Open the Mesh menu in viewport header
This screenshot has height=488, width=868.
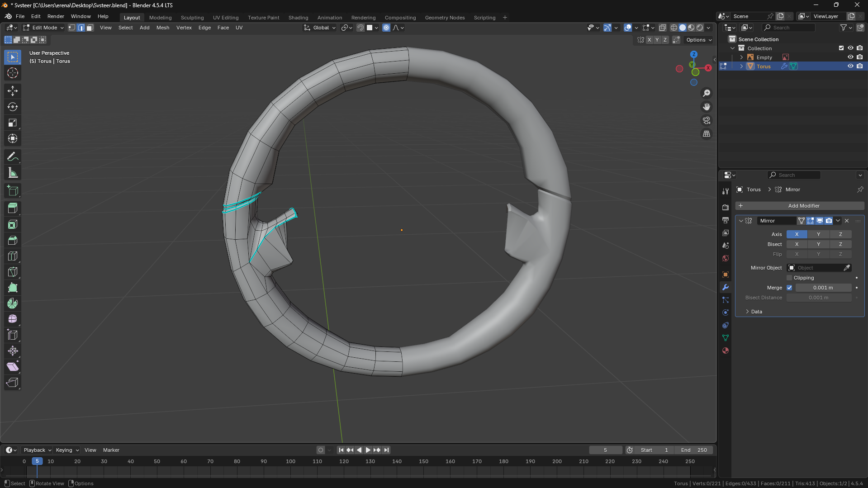[x=162, y=28]
